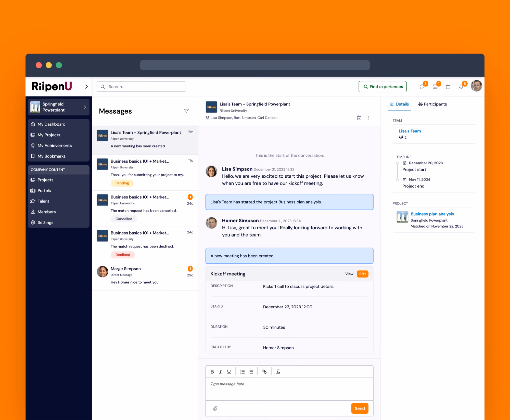
Task: Open Lisa's Team + Springfield Powerplant conversation in list
Action: pyautogui.click(x=145, y=140)
